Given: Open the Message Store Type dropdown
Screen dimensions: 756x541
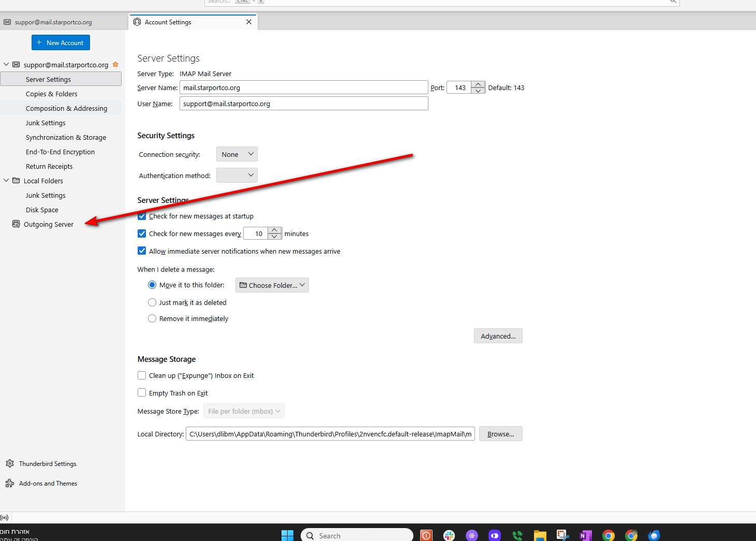Looking at the screenshot, I should [x=244, y=411].
